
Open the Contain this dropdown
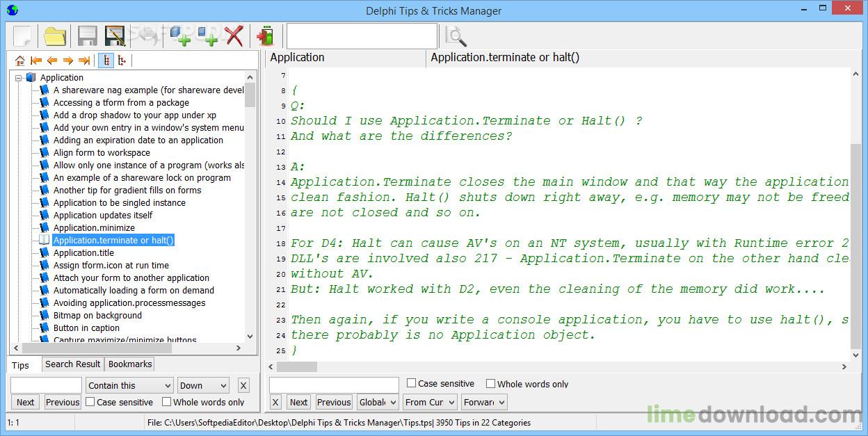click(x=129, y=385)
